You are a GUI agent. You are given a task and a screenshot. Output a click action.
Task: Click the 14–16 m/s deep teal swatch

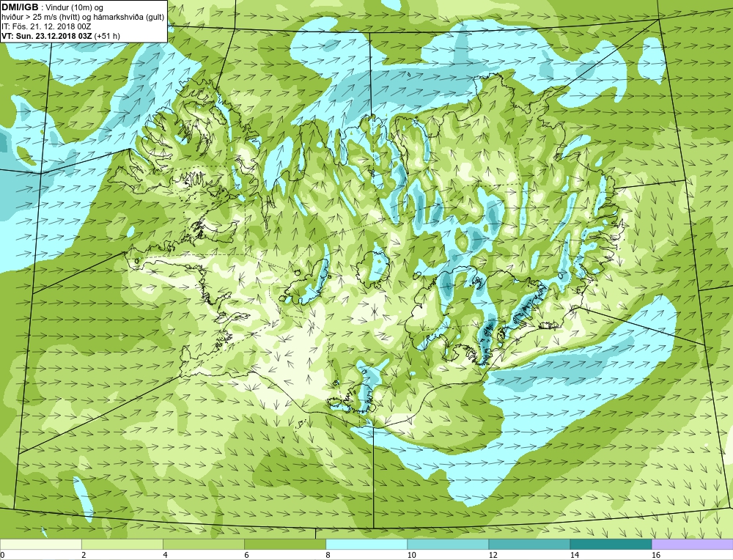click(611, 544)
